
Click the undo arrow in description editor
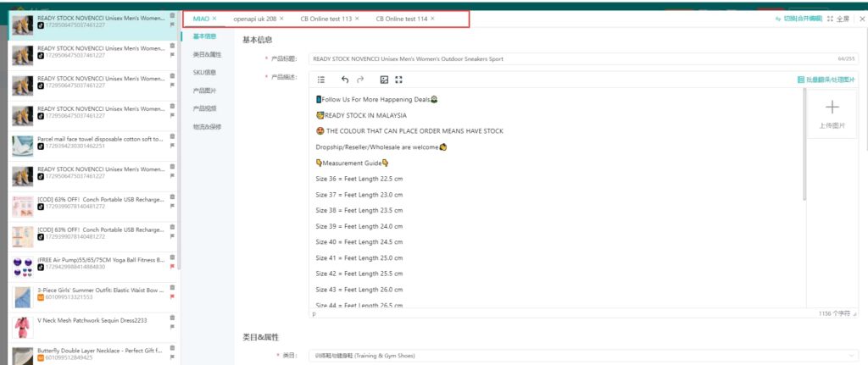coord(345,80)
